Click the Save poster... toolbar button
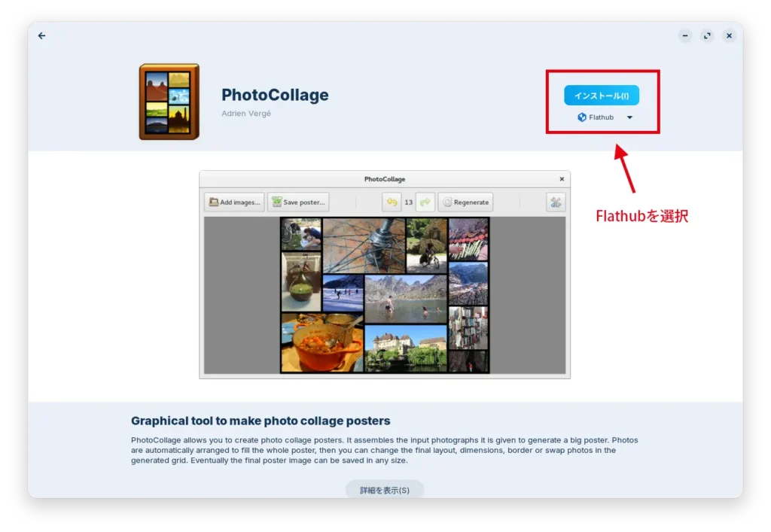The height and width of the screenshot is (532, 771). click(299, 202)
